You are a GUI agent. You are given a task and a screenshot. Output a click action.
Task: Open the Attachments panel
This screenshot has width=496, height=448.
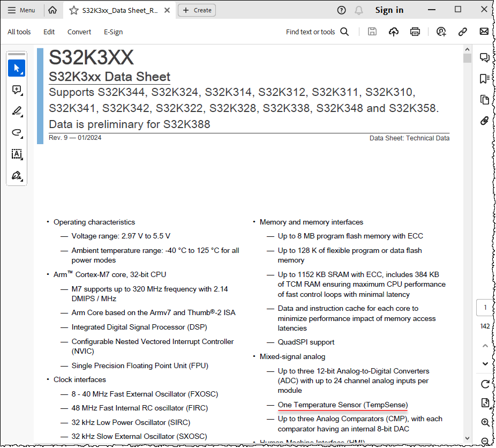(x=484, y=121)
